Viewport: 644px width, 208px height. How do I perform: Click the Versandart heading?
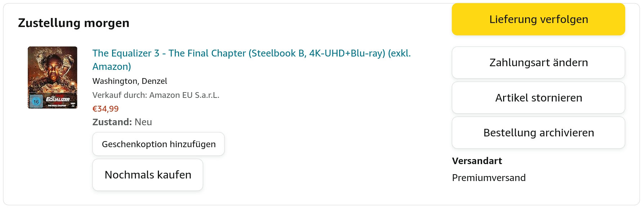point(477,161)
